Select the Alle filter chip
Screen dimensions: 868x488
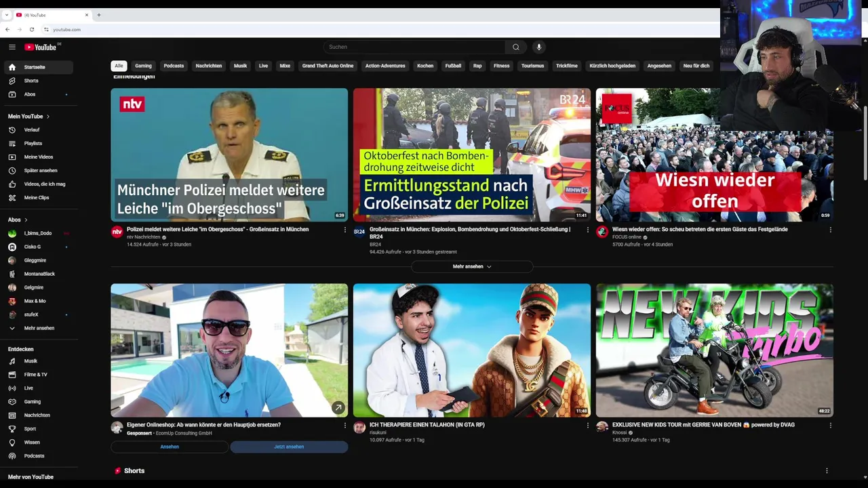119,66
